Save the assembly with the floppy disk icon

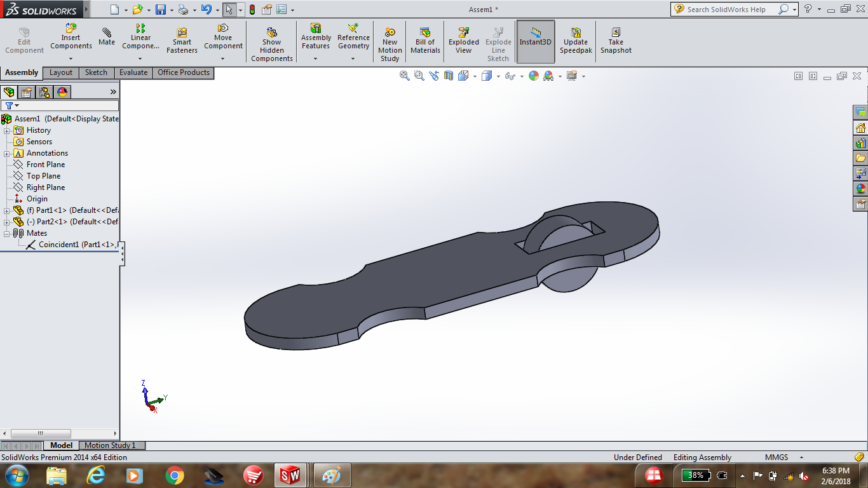pos(161,10)
